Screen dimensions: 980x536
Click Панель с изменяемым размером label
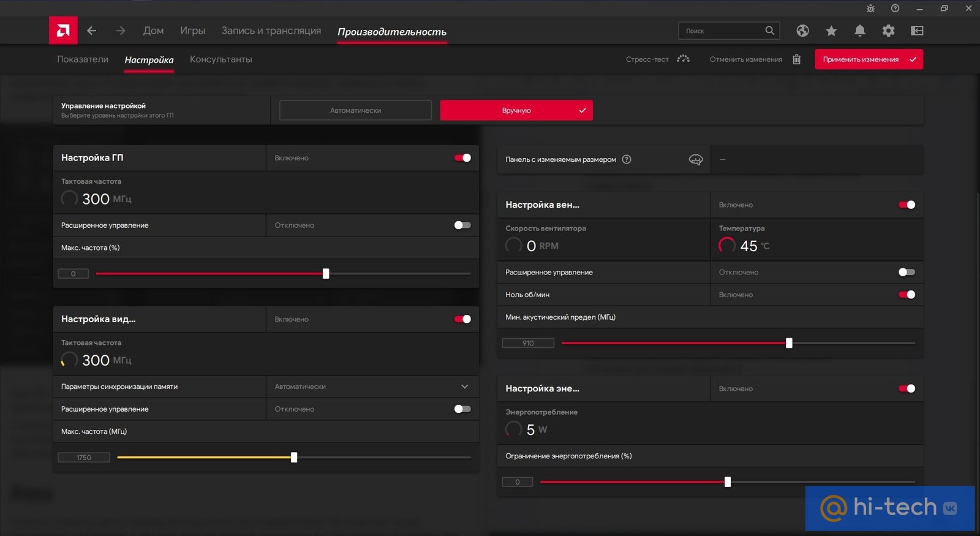560,159
